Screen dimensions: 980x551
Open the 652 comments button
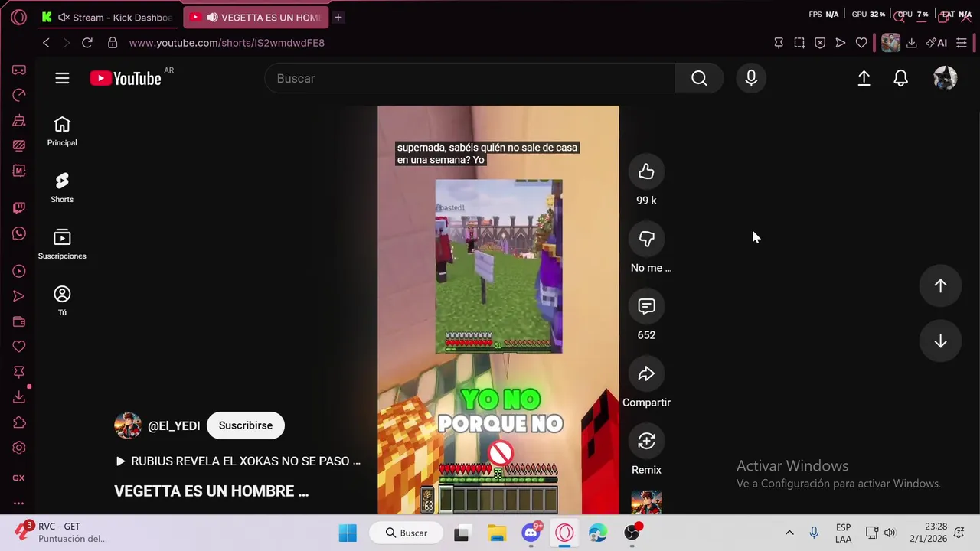(646, 306)
